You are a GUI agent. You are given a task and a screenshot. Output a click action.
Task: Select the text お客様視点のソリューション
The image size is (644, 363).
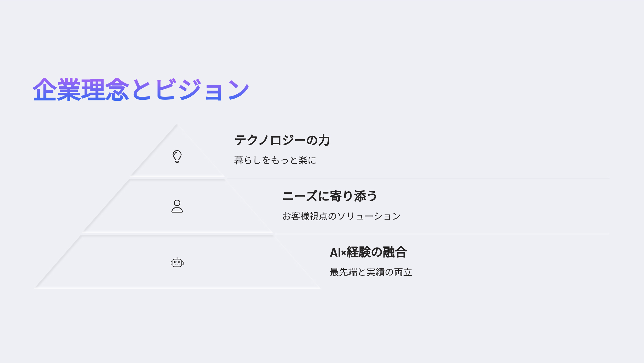pyautogui.click(x=342, y=216)
